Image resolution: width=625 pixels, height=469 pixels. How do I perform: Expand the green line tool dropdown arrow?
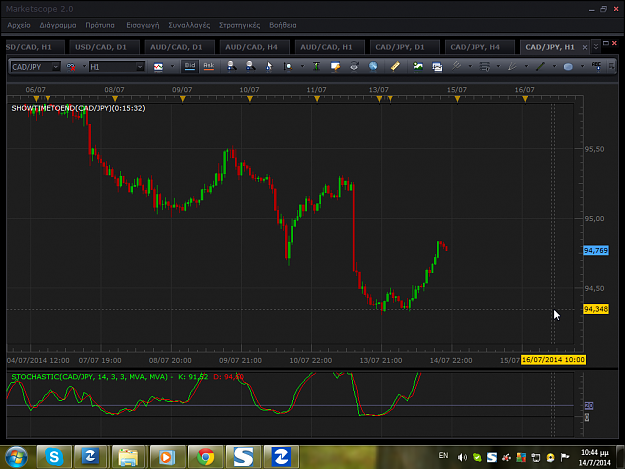pos(554,67)
